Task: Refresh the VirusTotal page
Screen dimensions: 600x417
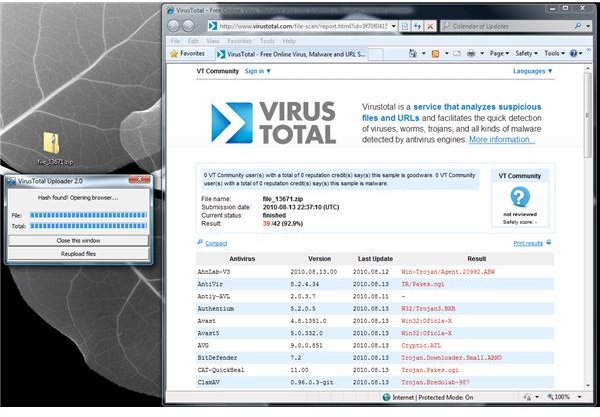Action: pyautogui.click(x=417, y=26)
